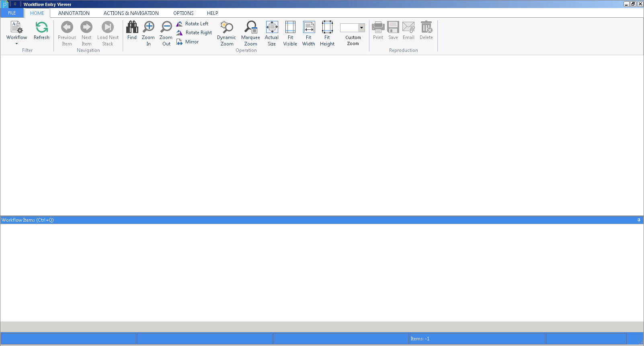
Task: Activate Dynamic Zoom tool
Action: coord(227,33)
